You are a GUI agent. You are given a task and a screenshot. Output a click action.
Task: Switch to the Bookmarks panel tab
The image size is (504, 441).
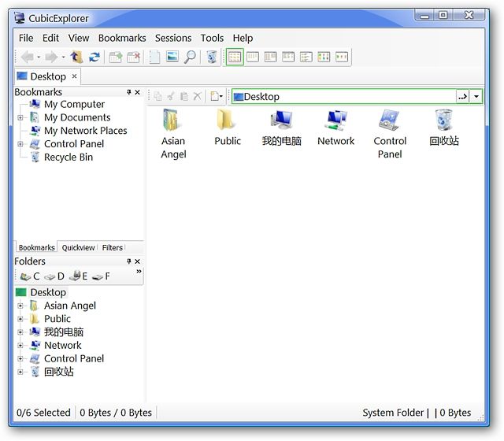[37, 247]
